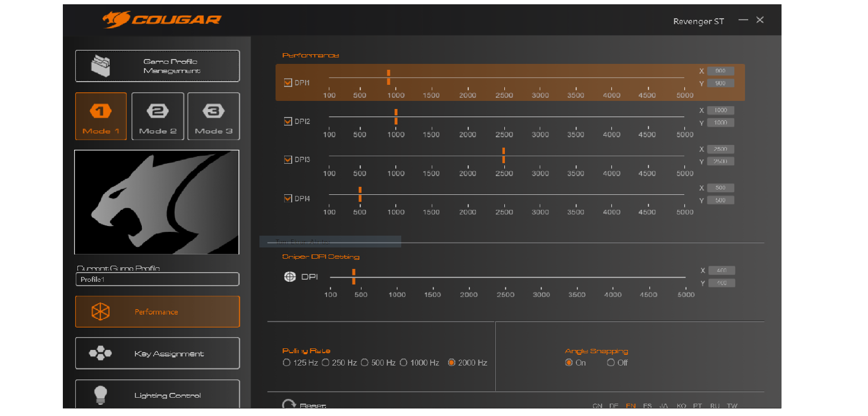Click the DPI1 X value field
This screenshot has width=868, height=416.
(721, 71)
